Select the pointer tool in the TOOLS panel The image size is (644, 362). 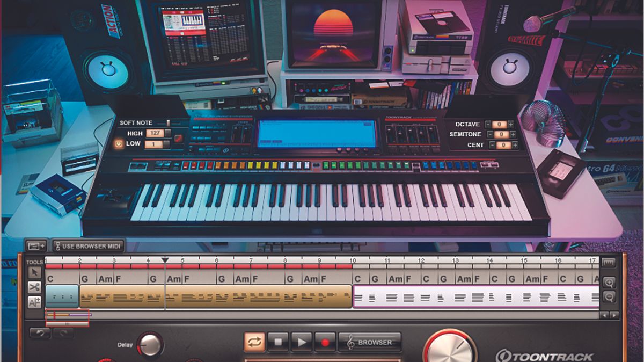click(x=35, y=273)
